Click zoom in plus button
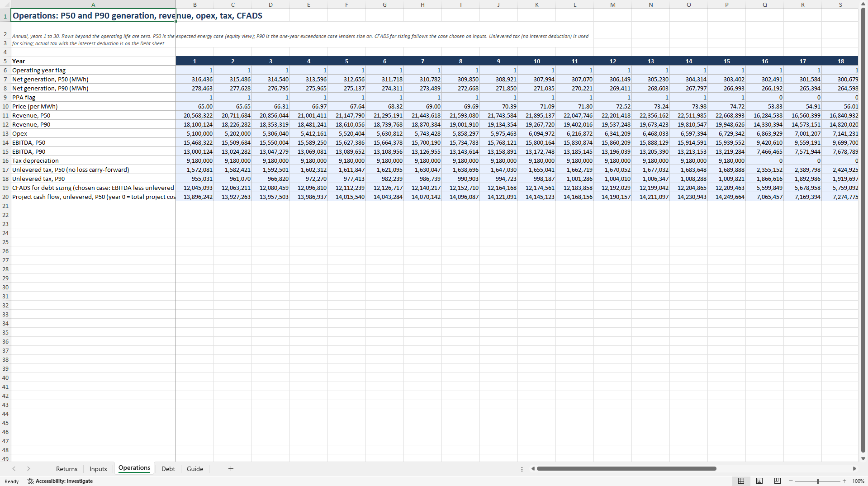This screenshot has width=868, height=486. pos(844,481)
